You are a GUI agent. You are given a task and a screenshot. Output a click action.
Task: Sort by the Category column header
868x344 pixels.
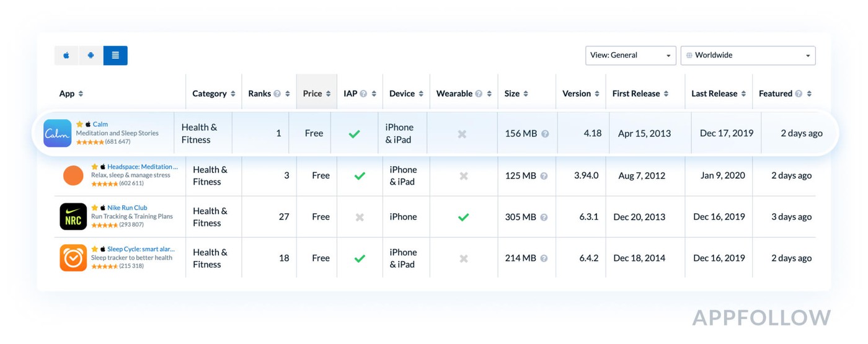(x=213, y=94)
